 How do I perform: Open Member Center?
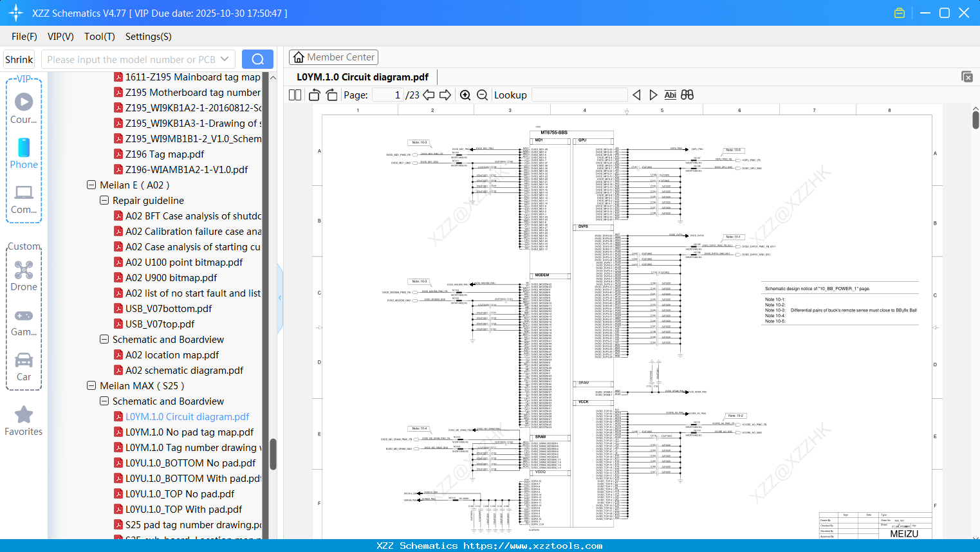click(333, 57)
